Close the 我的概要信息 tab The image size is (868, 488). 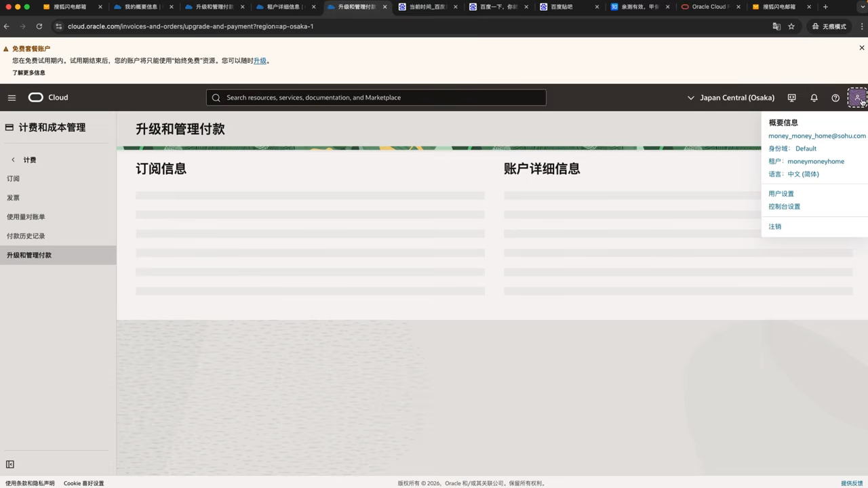[171, 7]
